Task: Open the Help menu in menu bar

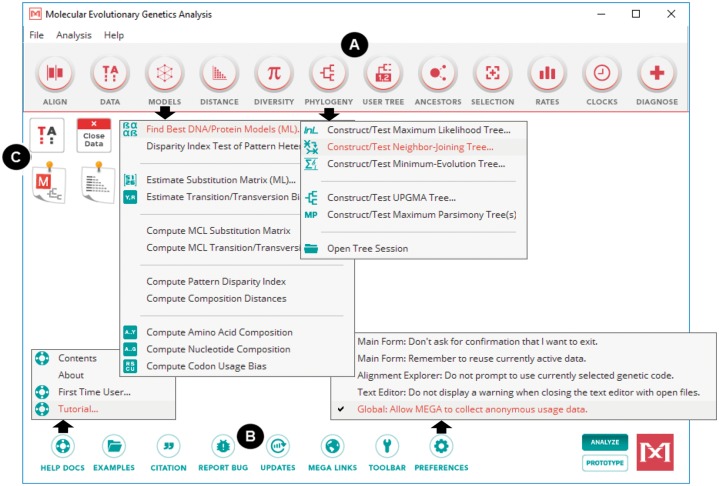Action: click(x=114, y=35)
